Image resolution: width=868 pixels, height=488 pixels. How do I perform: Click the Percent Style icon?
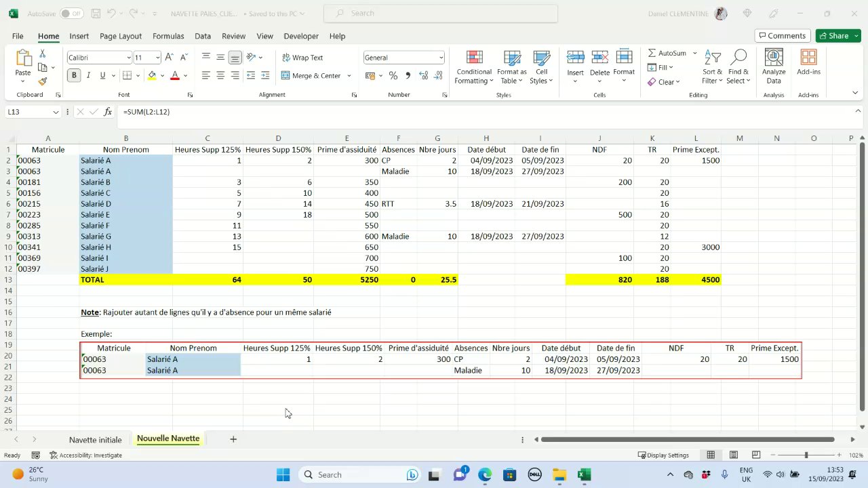coord(393,76)
